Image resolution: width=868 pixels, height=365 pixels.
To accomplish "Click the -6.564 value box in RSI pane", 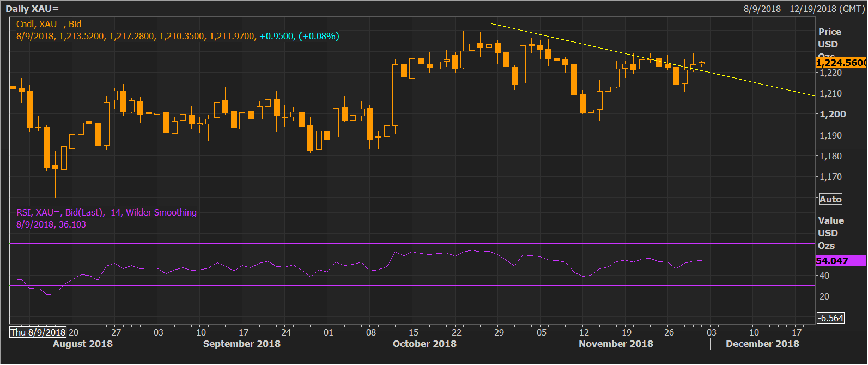I will 830,318.
